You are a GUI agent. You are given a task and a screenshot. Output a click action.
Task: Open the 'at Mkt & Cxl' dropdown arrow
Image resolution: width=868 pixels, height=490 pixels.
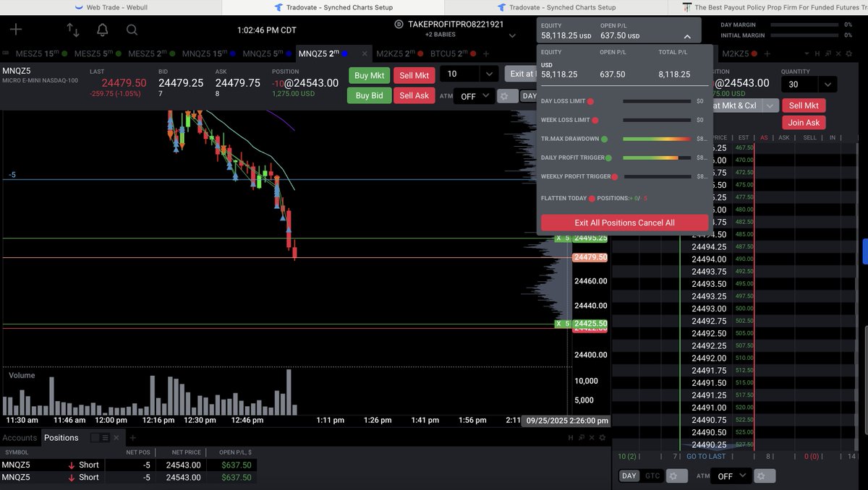coord(770,105)
